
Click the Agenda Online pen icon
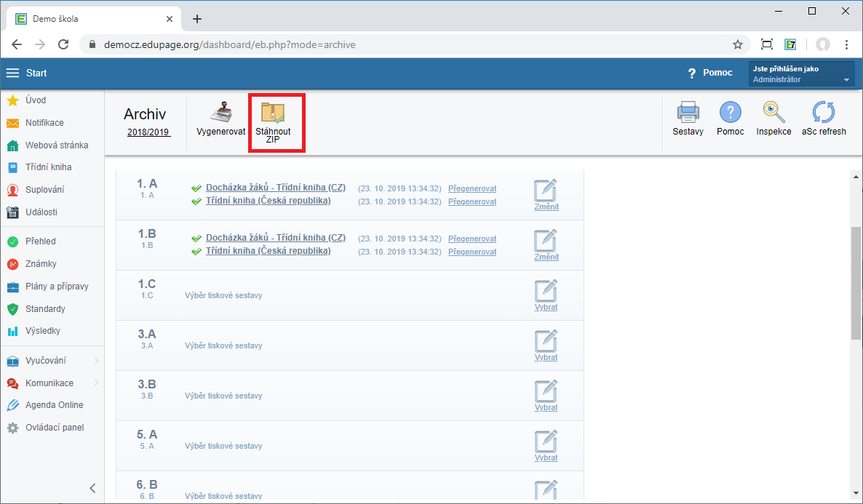(12, 406)
